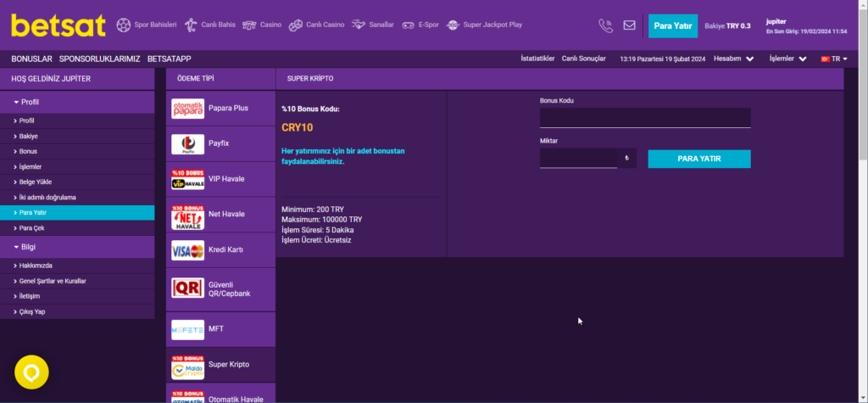Open Hakkımızda in sidebar
The width and height of the screenshot is (868, 403).
[77, 266]
